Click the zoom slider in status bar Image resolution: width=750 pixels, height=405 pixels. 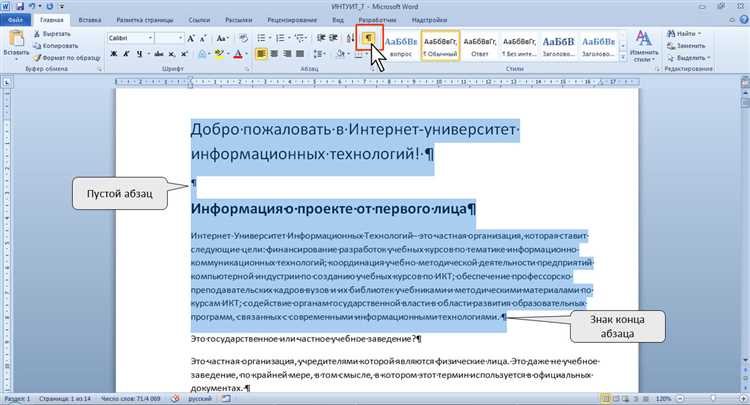(x=713, y=399)
